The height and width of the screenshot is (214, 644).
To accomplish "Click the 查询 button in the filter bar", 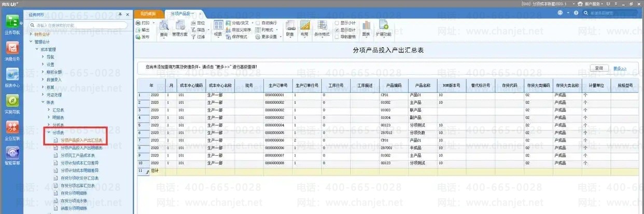I will (x=599, y=68).
